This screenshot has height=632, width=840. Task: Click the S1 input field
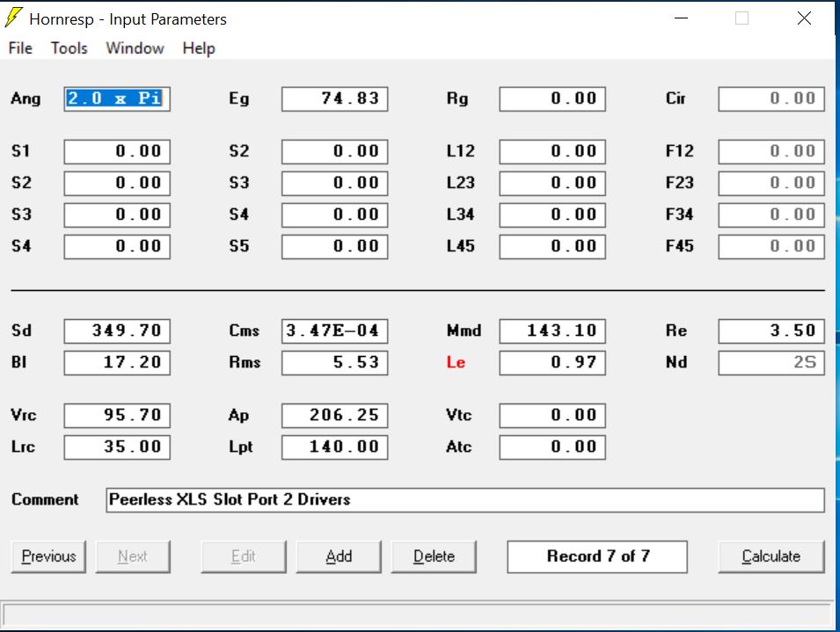pyautogui.click(x=117, y=151)
